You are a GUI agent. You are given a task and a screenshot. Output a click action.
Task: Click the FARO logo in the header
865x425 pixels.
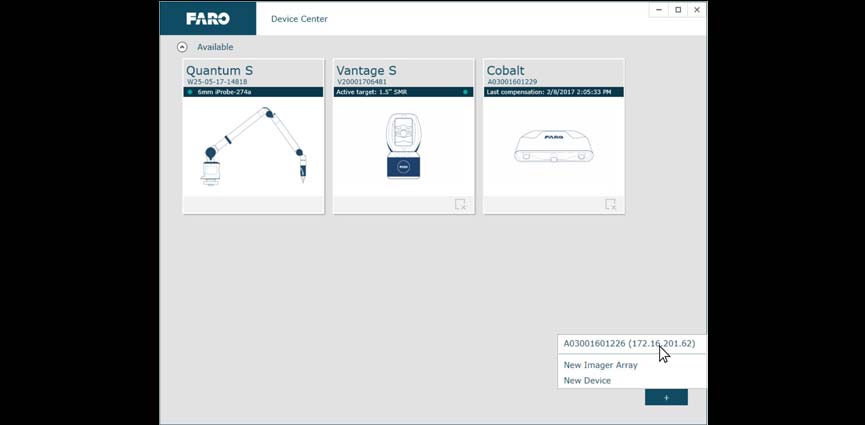pyautogui.click(x=207, y=18)
